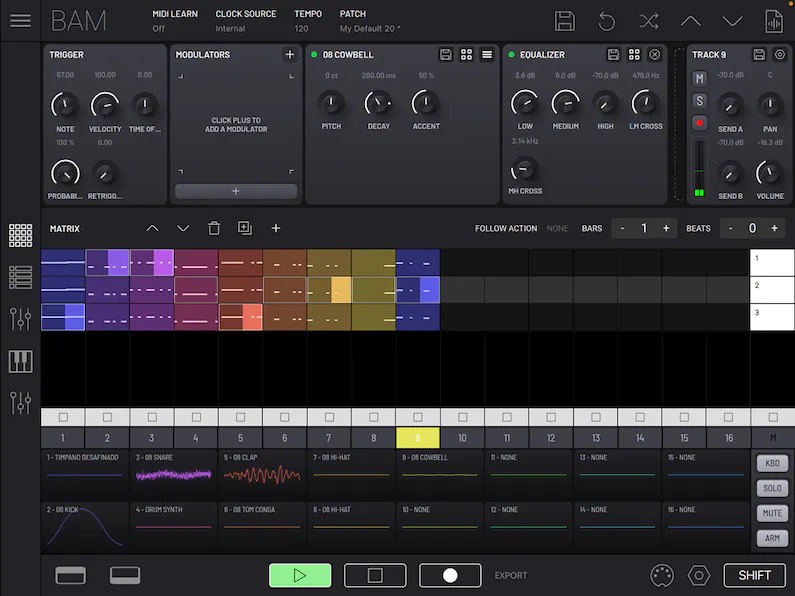Open the hamburger main menu

point(20,21)
